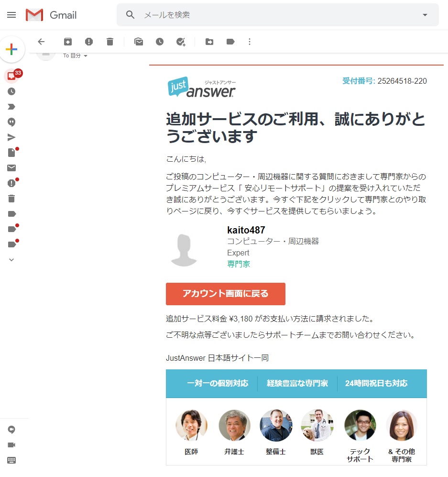Click the 整備士 expert photo
Image resolution: width=448 pixels, height=477 pixels.
click(x=276, y=425)
